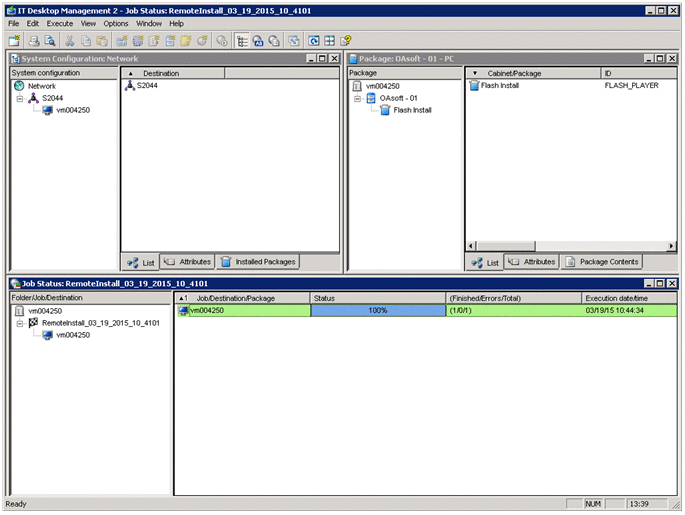This screenshot has width=685, height=515.
Task: Click the Help toolbar icon
Action: click(x=346, y=41)
